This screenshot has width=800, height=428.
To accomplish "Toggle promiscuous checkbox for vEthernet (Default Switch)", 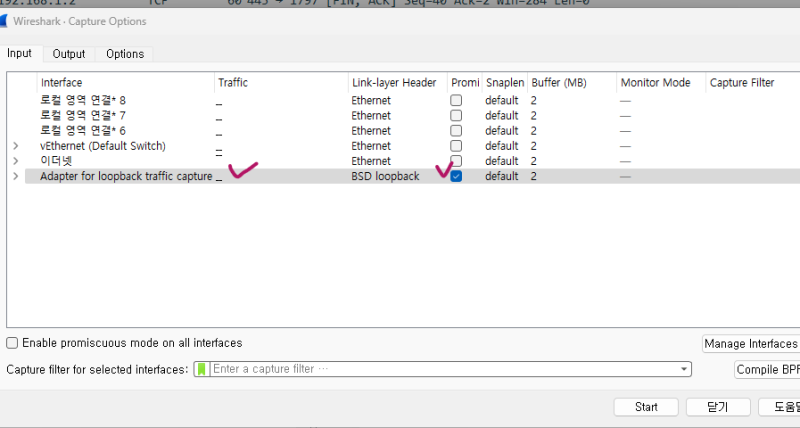I will 456,146.
